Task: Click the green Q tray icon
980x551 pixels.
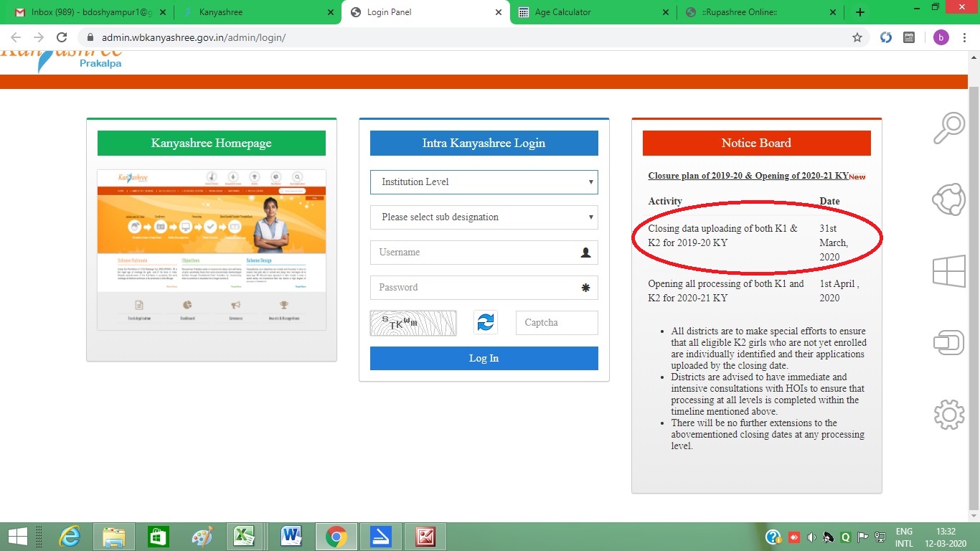Action: click(x=846, y=537)
